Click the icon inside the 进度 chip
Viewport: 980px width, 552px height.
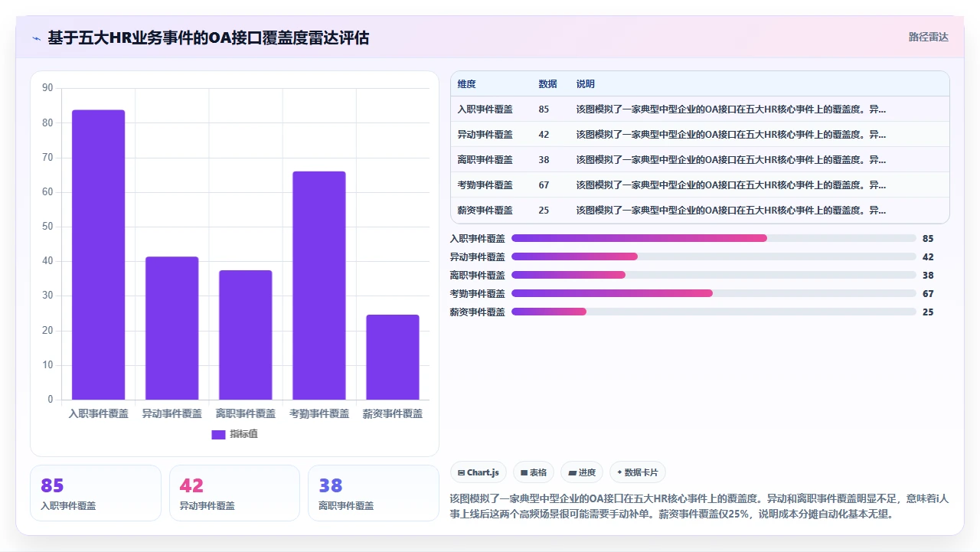pyautogui.click(x=573, y=473)
